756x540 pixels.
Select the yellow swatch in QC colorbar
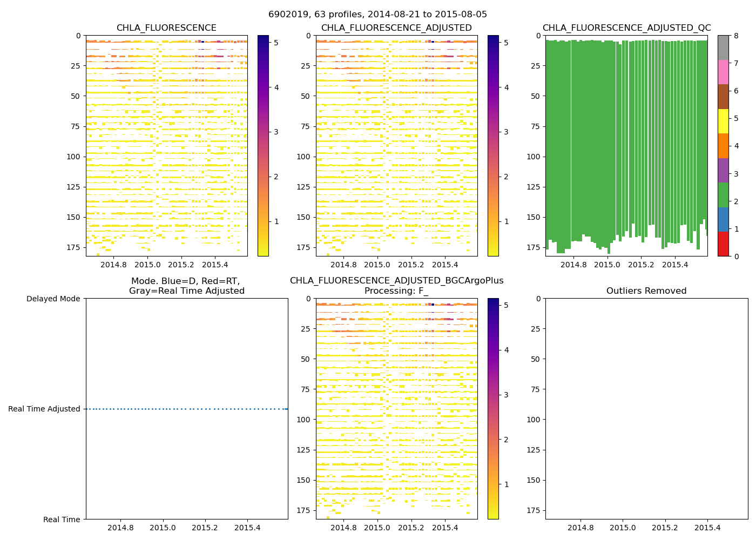[x=723, y=121]
